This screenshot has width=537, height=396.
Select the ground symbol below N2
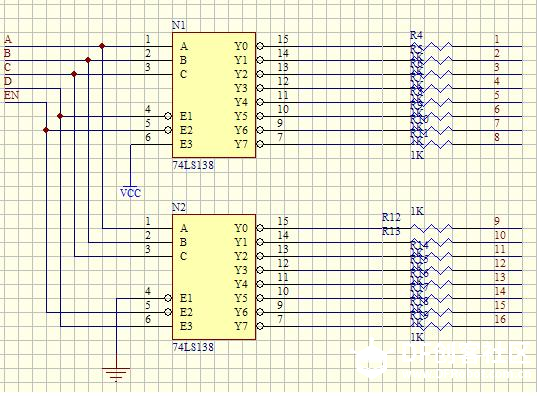pyautogui.click(x=116, y=374)
